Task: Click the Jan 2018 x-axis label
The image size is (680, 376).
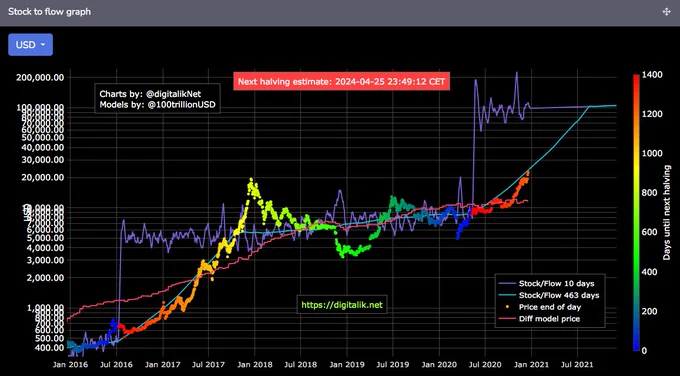Action: click(254, 365)
